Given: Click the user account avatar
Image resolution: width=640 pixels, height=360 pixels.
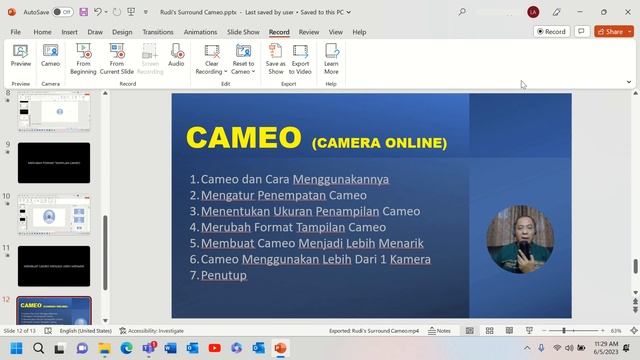Looking at the screenshot, I should pyautogui.click(x=533, y=12).
